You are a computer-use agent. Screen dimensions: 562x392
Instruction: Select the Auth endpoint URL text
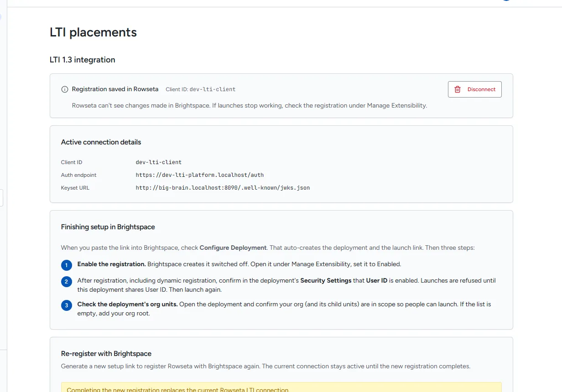tap(200, 175)
